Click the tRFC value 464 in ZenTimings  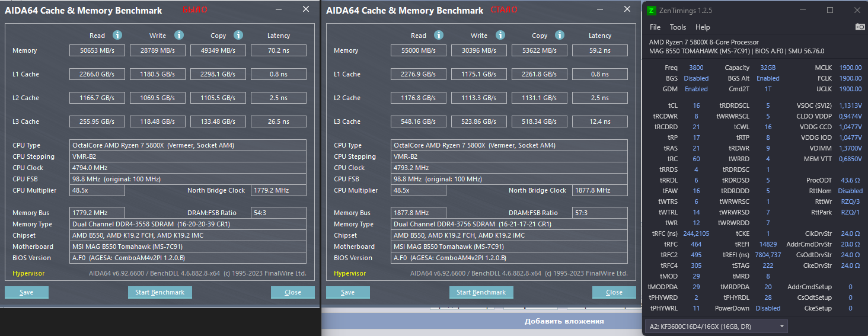[696, 244]
